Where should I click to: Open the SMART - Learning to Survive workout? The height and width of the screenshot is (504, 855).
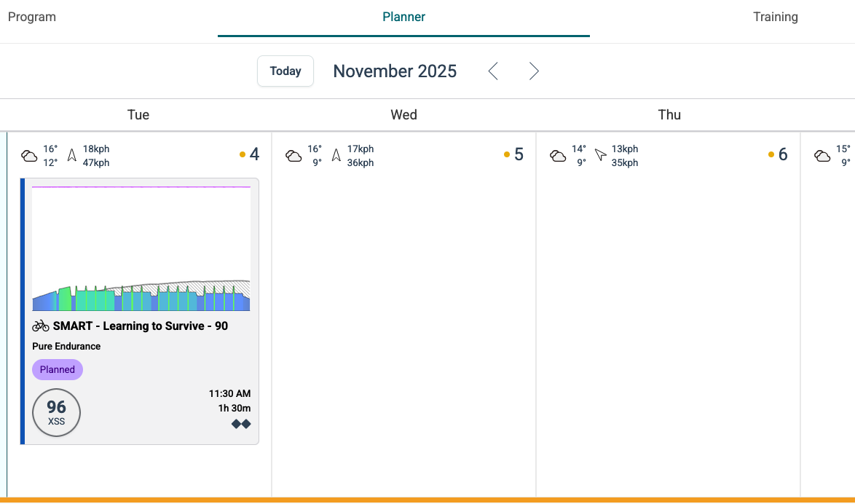(x=140, y=326)
